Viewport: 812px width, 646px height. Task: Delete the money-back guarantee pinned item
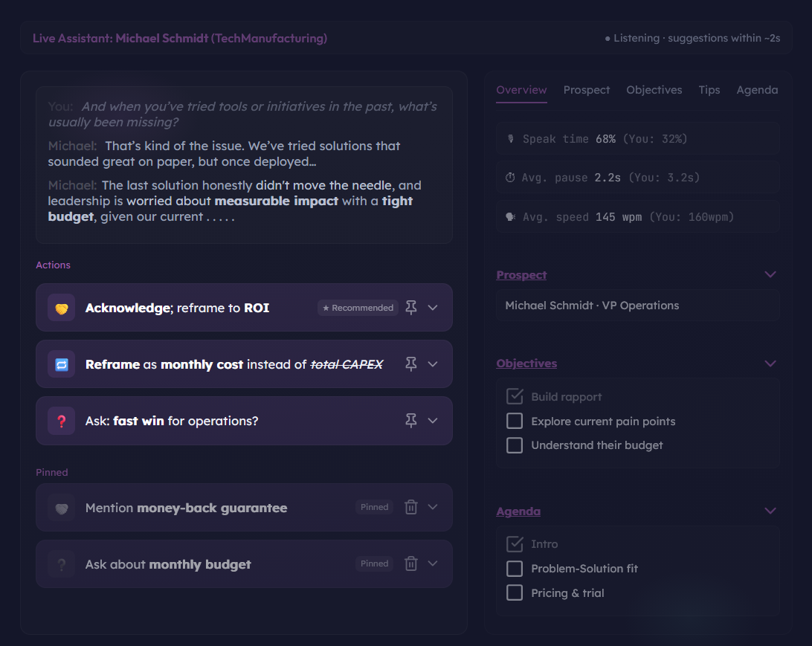(410, 507)
